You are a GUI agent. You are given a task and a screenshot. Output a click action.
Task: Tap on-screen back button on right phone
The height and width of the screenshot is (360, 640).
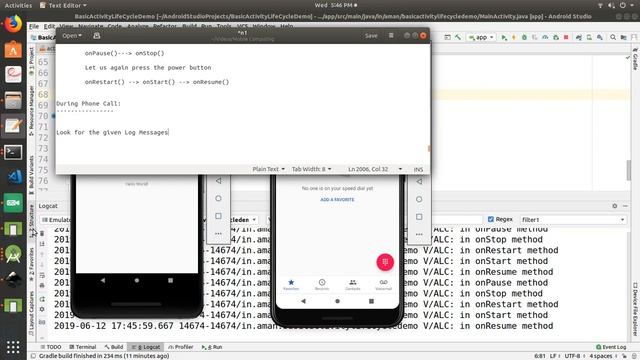click(x=303, y=301)
